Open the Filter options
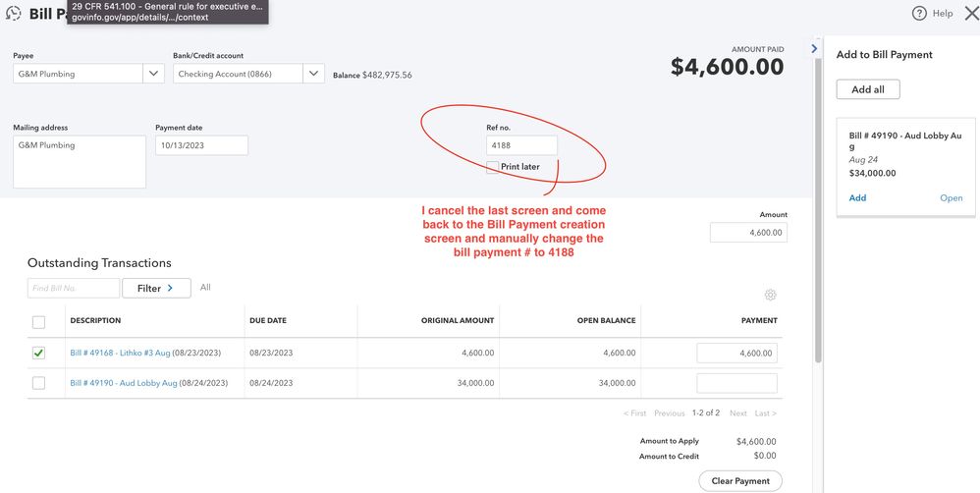980x493 pixels. click(x=155, y=288)
